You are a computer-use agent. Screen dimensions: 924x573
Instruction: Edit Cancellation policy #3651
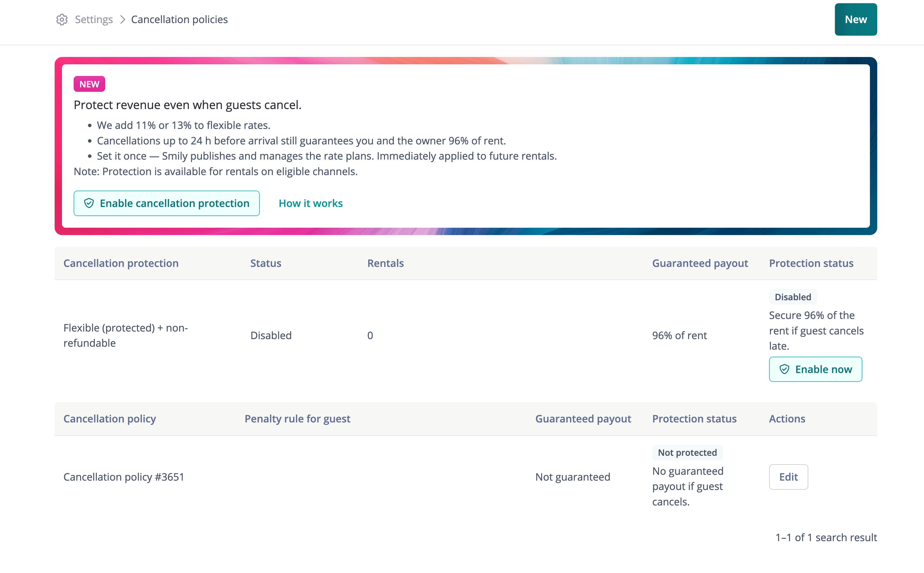788,477
